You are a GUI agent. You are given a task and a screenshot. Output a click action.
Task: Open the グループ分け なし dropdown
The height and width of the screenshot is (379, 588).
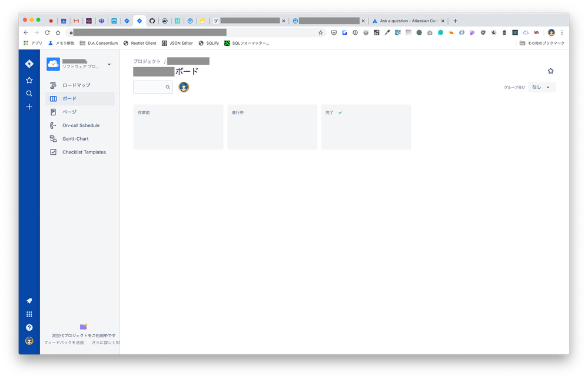point(542,87)
